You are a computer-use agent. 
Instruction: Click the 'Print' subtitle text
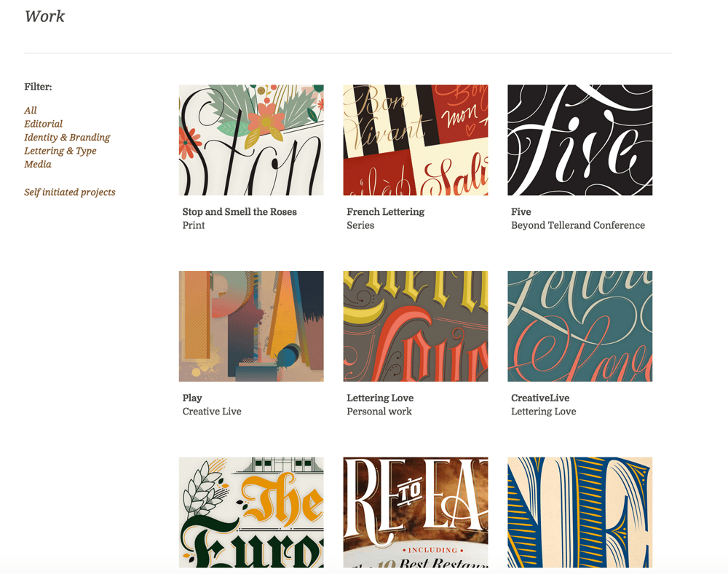[194, 225]
